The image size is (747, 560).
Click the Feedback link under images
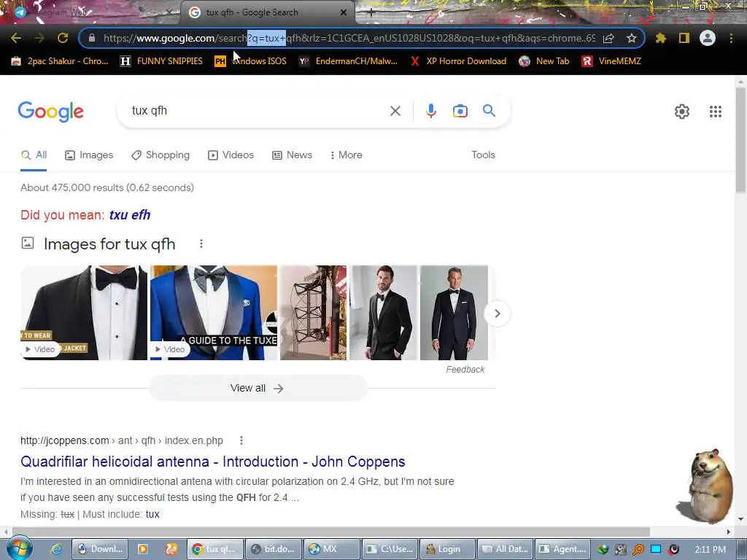[x=465, y=370]
